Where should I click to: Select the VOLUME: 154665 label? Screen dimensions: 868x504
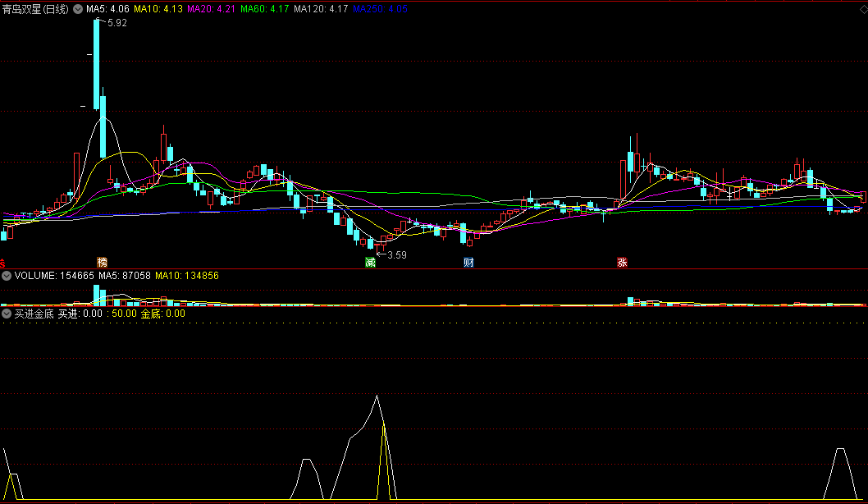click(54, 276)
